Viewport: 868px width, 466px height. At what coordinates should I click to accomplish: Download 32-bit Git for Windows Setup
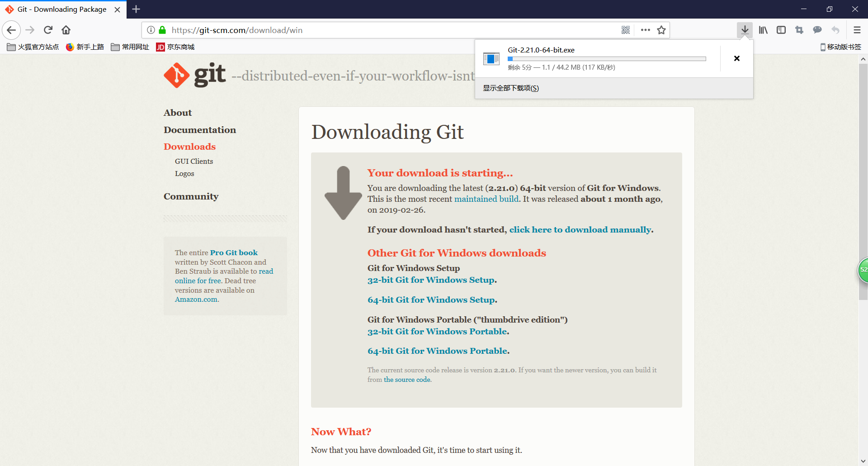431,280
